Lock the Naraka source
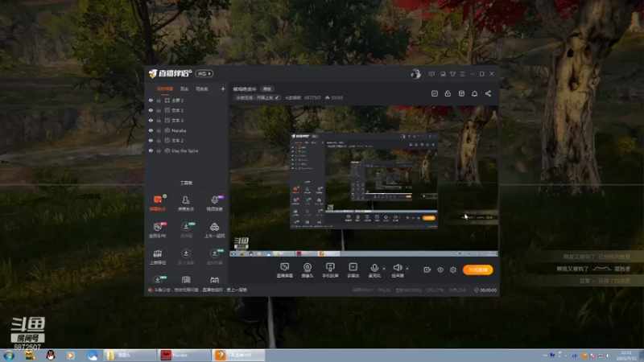This screenshot has width=644, height=362. tap(159, 130)
